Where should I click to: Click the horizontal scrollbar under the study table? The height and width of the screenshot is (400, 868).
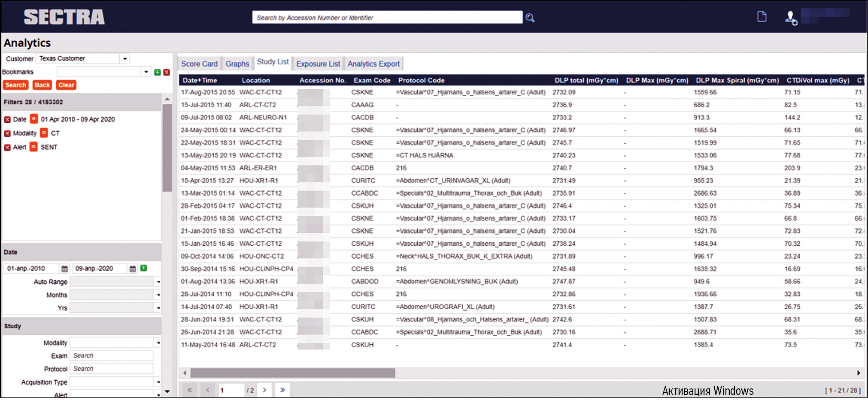(293, 373)
